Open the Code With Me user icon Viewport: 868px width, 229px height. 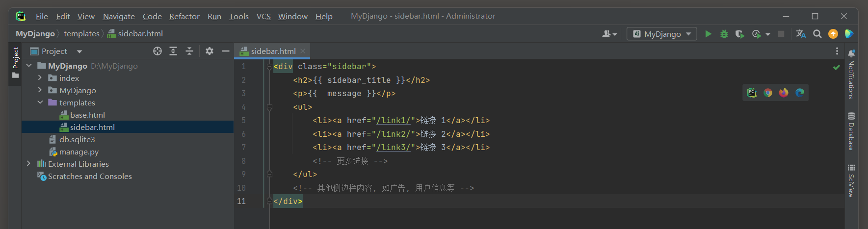click(x=606, y=34)
